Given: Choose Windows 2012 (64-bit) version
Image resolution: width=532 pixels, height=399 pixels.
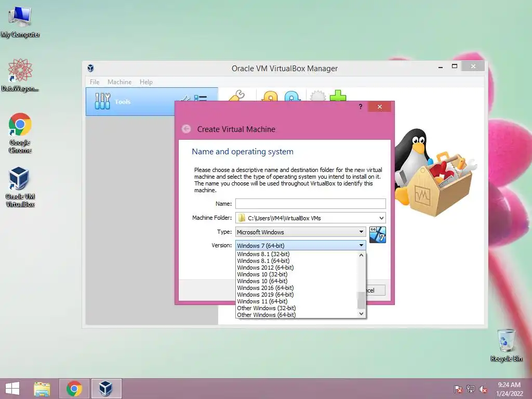Looking at the screenshot, I should pos(265,268).
